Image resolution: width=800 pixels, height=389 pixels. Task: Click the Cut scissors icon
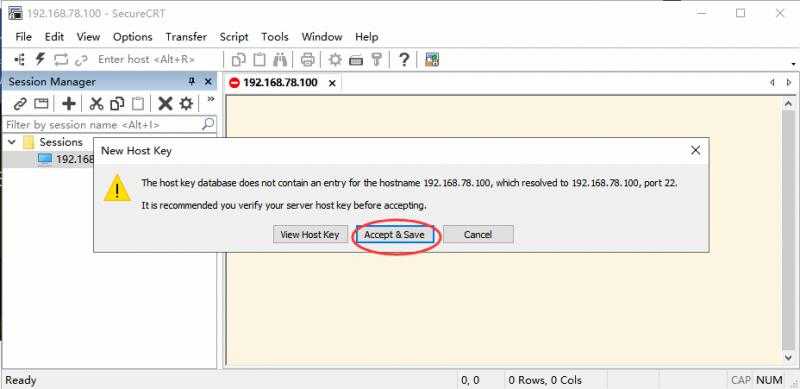96,104
